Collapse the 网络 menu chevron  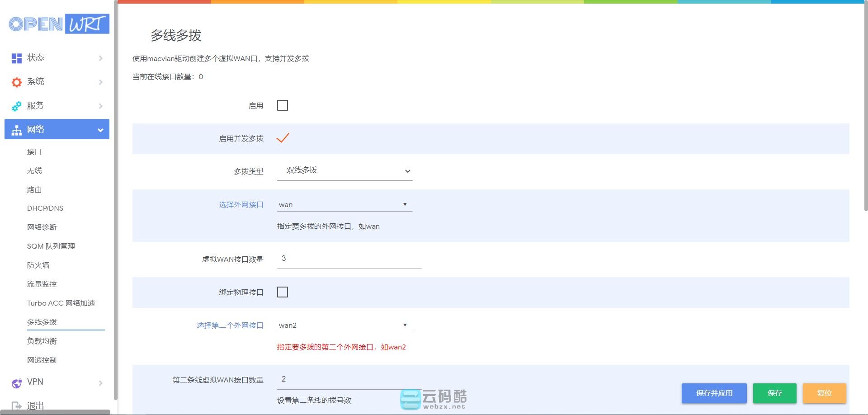100,130
